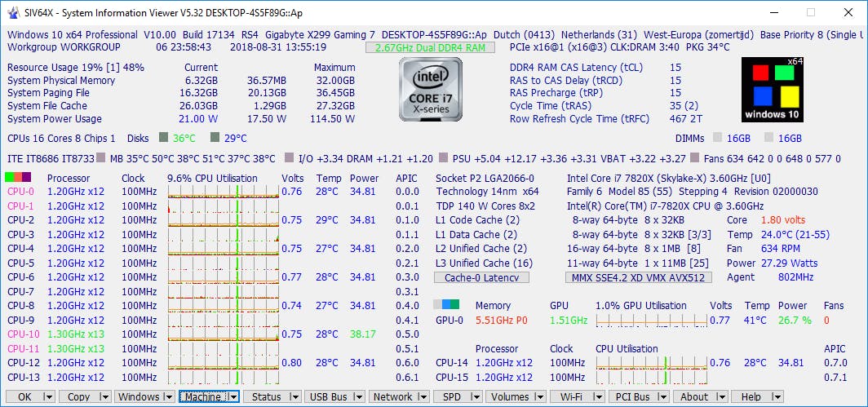This screenshot has height=407, width=868.
Task: Open the dropdown arrow on USB Bus button
Action: coord(358,397)
